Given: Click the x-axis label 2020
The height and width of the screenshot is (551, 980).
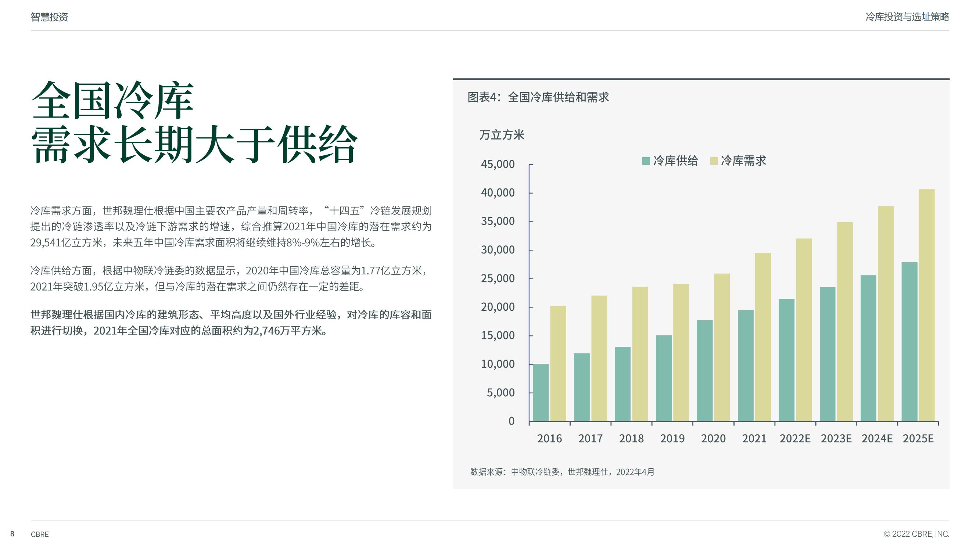Looking at the screenshot, I should (713, 439).
